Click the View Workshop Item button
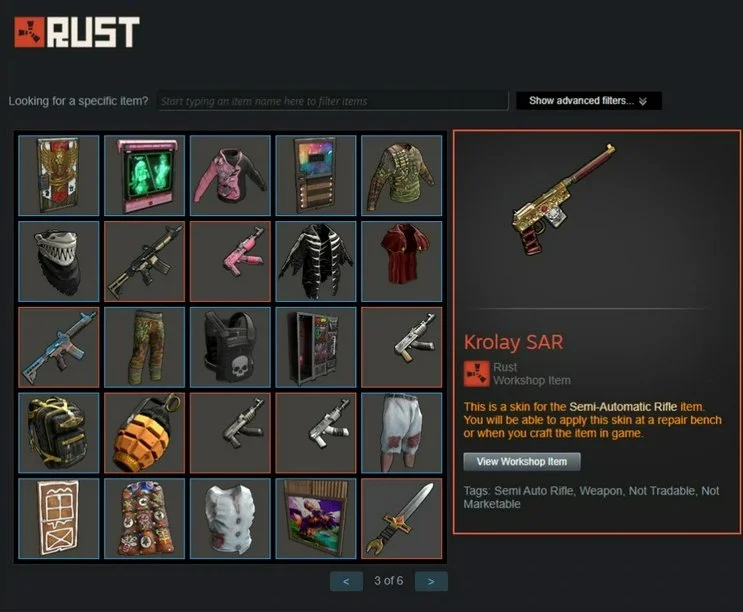Viewport: 743px width, 612px height. [522, 461]
